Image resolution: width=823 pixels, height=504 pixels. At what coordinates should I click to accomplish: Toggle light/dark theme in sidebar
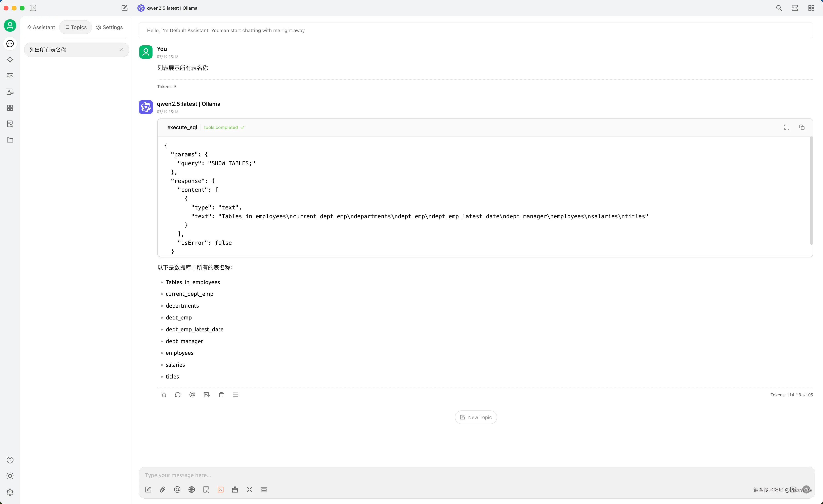10,476
